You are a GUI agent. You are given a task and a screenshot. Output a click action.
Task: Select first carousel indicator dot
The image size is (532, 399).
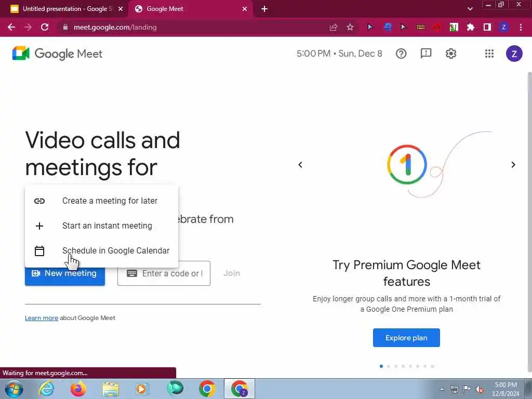coord(381,366)
